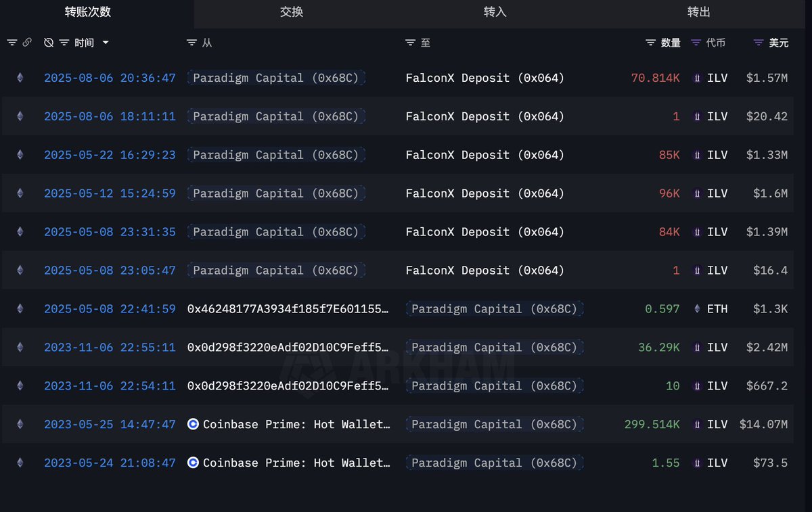Click Ethereum icon on 2023-05-24 row
The height and width of the screenshot is (512, 812).
(x=20, y=463)
